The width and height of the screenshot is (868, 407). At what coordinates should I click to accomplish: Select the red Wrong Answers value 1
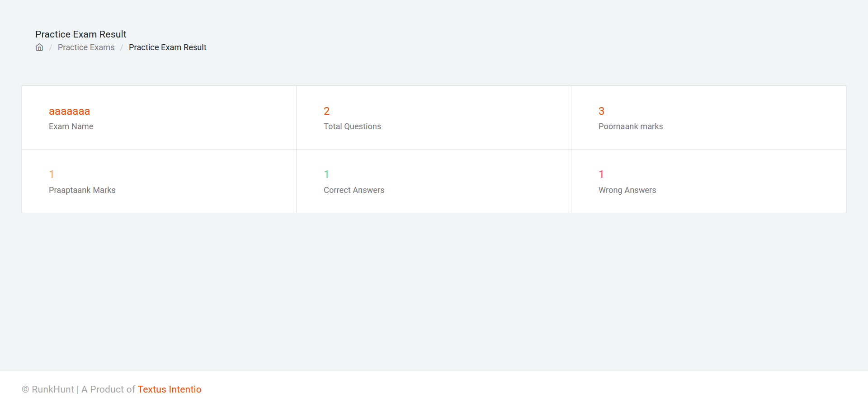tap(601, 174)
